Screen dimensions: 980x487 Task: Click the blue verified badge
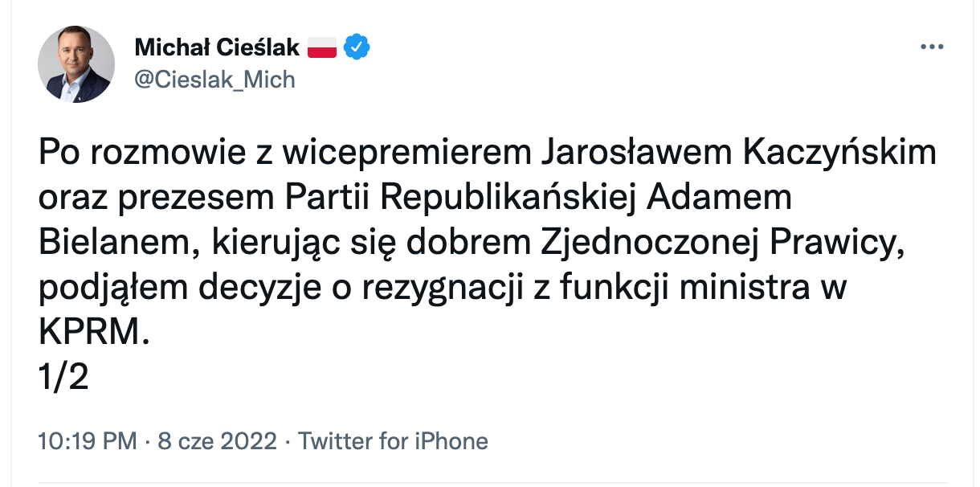[x=357, y=48]
